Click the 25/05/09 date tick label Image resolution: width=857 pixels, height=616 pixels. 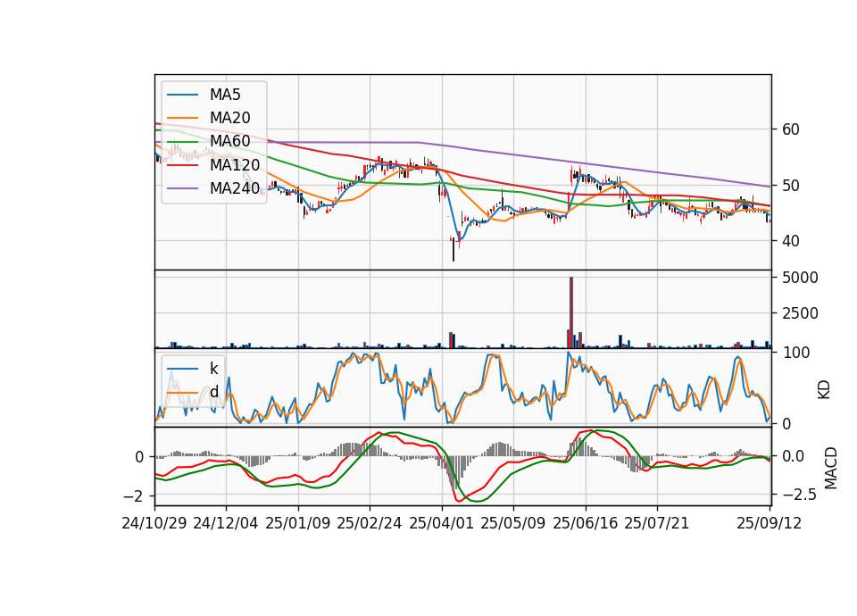[x=513, y=523]
